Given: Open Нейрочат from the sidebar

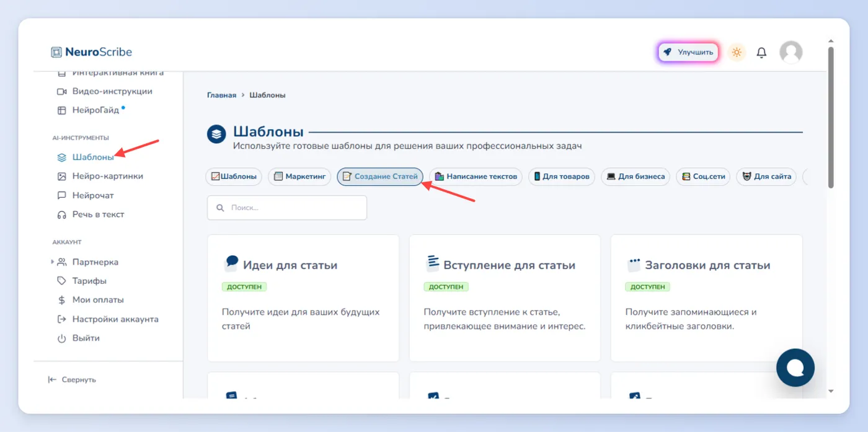Looking at the screenshot, I should click(86, 195).
